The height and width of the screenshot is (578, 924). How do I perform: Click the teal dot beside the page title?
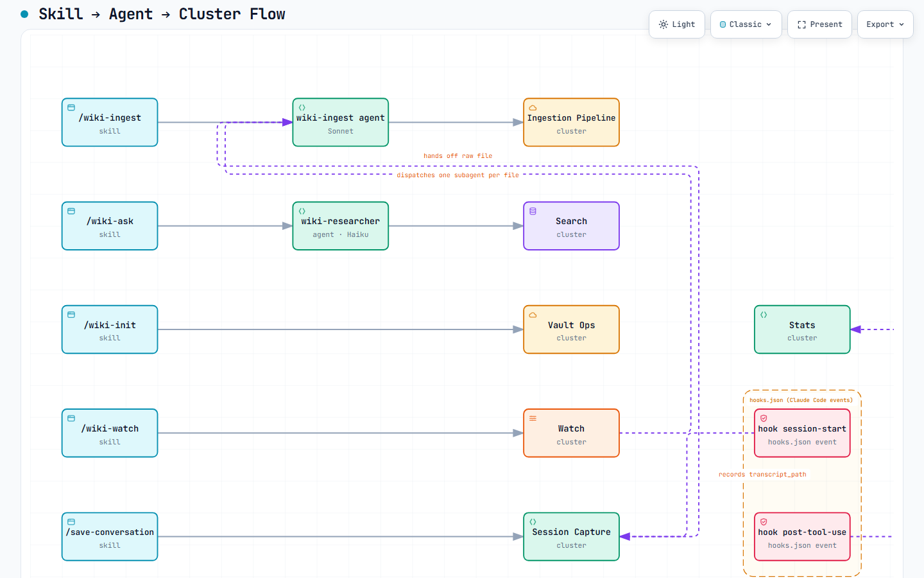24,14
